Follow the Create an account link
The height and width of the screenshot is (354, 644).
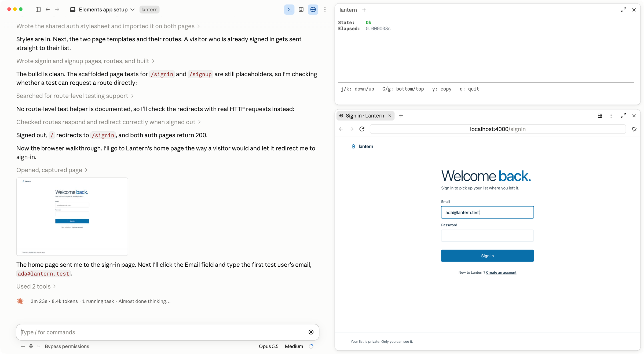[x=501, y=273]
